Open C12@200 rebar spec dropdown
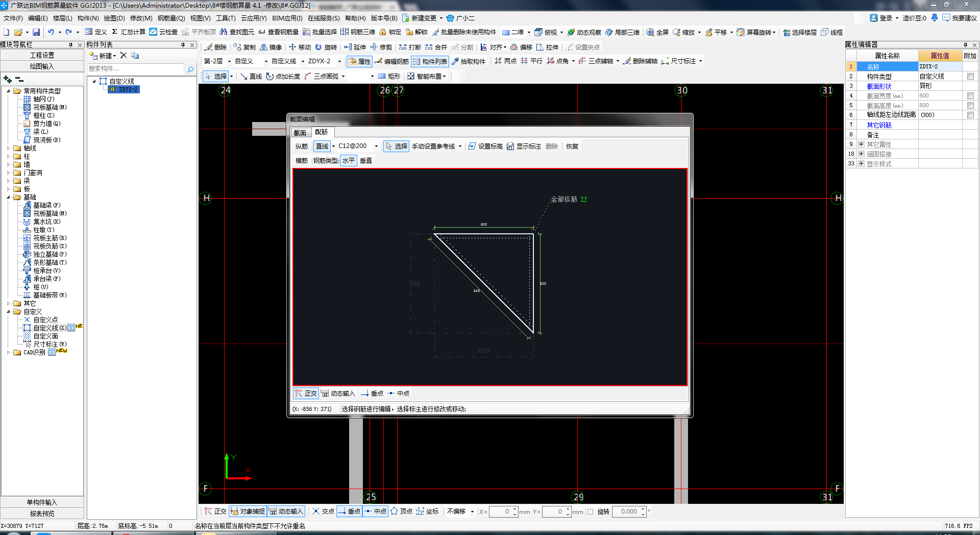Viewport: 980px width, 535px height. tap(377, 146)
